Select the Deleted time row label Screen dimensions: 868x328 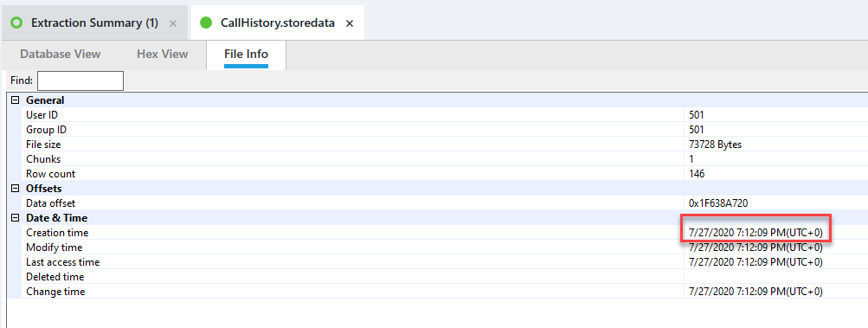point(55,276)
